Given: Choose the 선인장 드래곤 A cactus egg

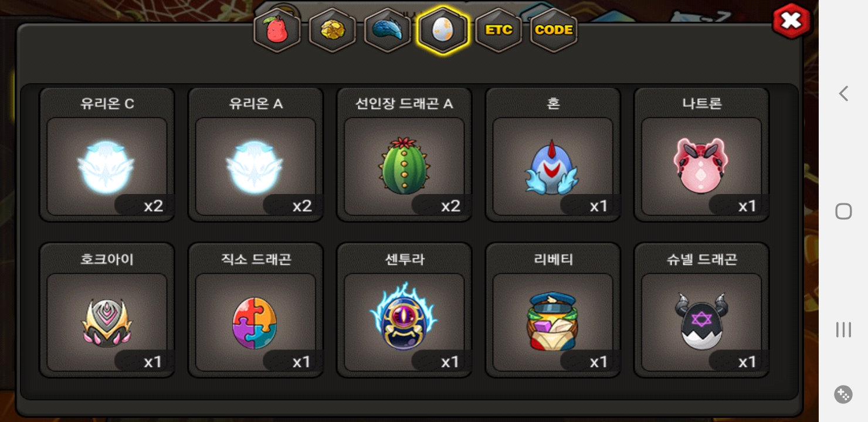Looking at the screenshot, I should click(x=404, y=155).
